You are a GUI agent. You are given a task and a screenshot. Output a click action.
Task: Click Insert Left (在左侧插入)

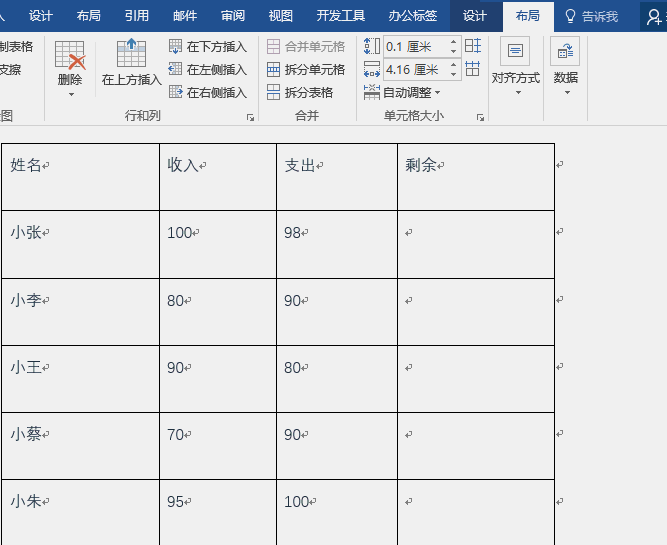click(208, 69)
